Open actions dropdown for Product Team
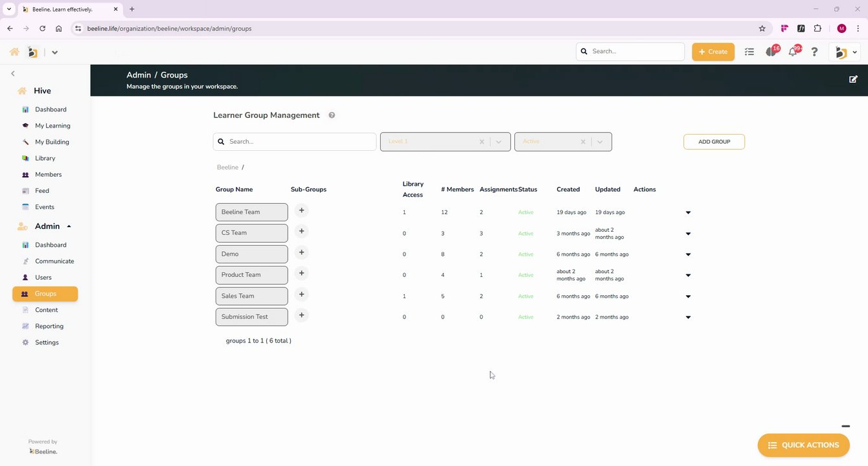Image resolution: width=868 pixels, height=466 pixels. click(688, 276)
